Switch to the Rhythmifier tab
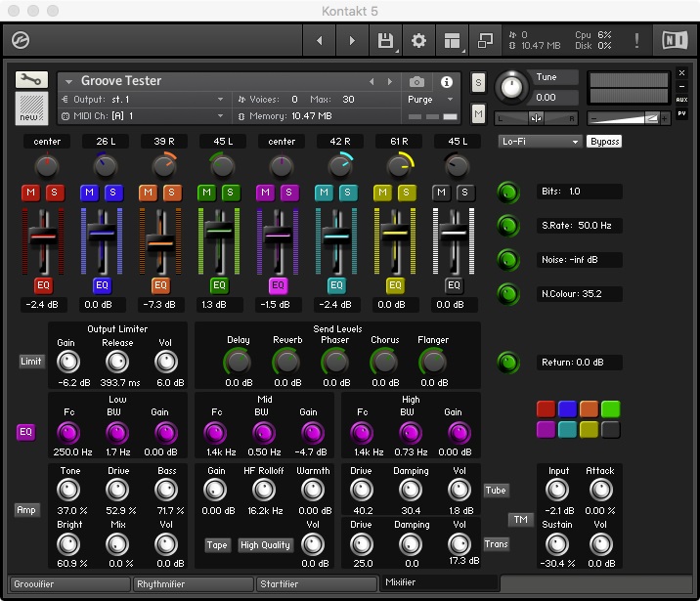This screenshot has width=700, height=601. pos(193,584)
